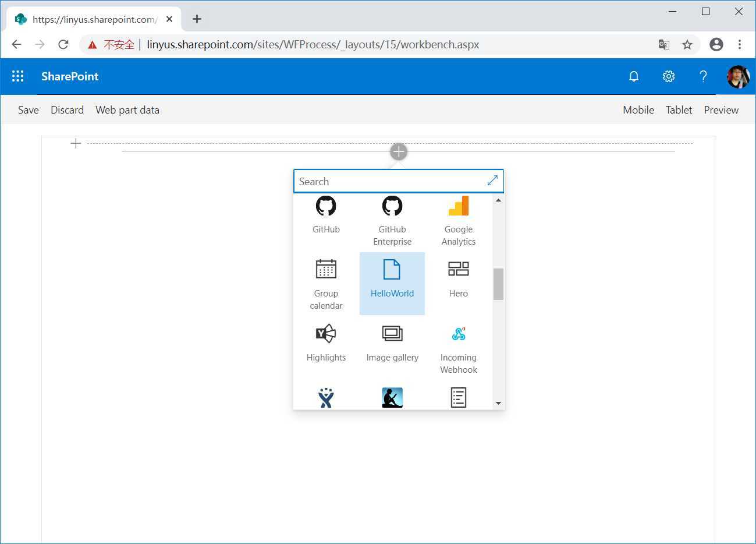Switch to Tablet view
The image size is (756, 544).
coord(679,110)
